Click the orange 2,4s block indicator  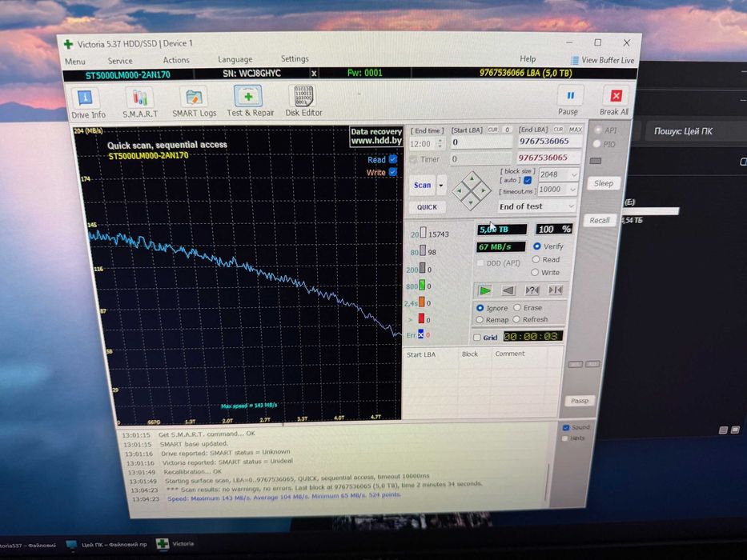[422, 302]
